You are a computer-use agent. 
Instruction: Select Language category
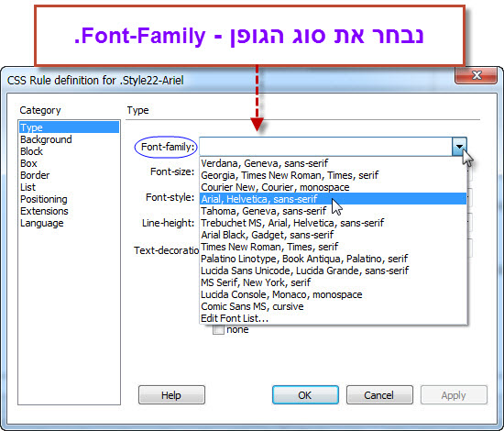pyautogui.click(x=69, y=223)
